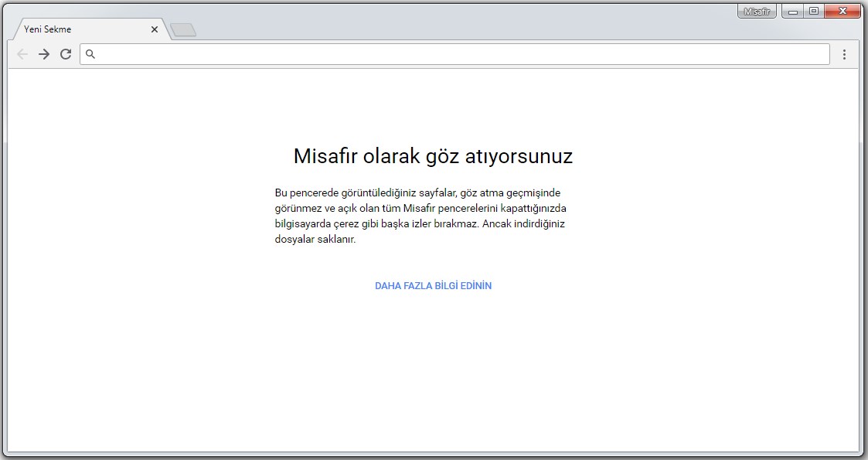Click the line starting with Bu pencerede

422,193
